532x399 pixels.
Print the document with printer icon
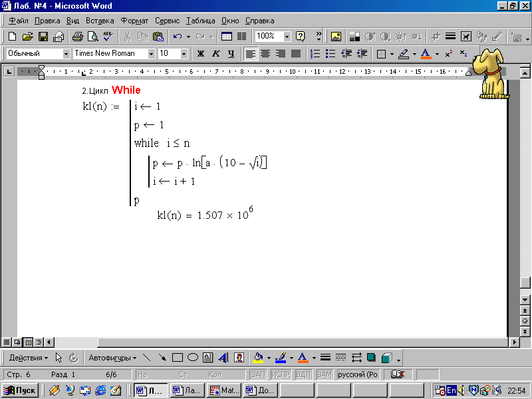(78, 37)
